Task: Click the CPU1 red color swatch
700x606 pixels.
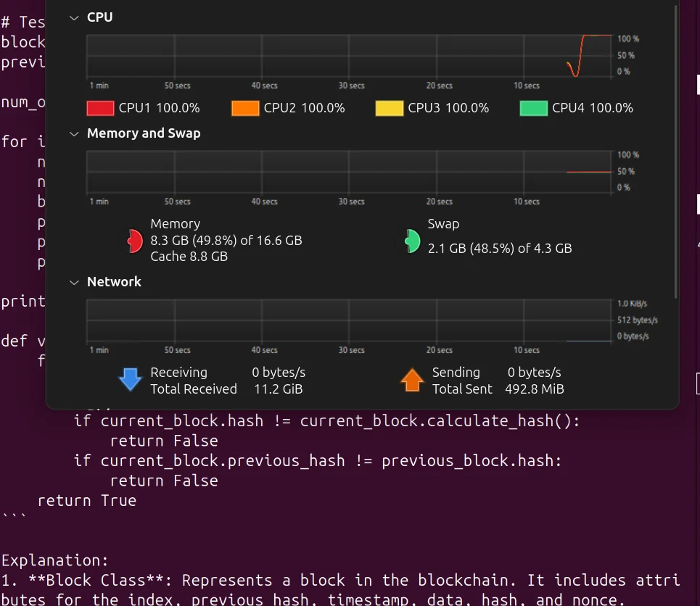Action: (x=100, y=108)
